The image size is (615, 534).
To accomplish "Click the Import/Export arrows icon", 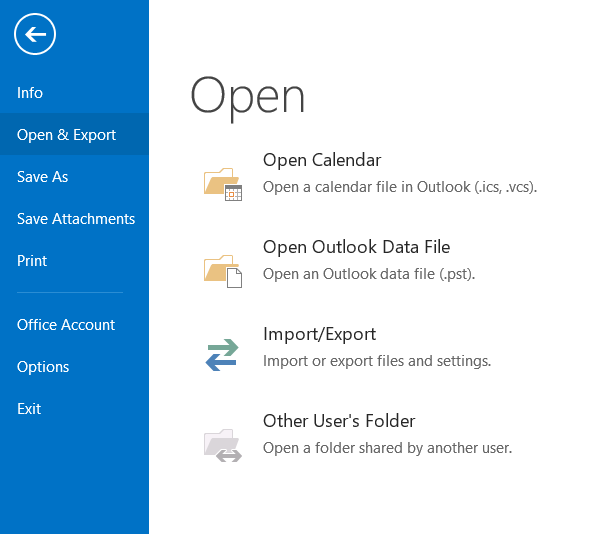I will 222,355.
